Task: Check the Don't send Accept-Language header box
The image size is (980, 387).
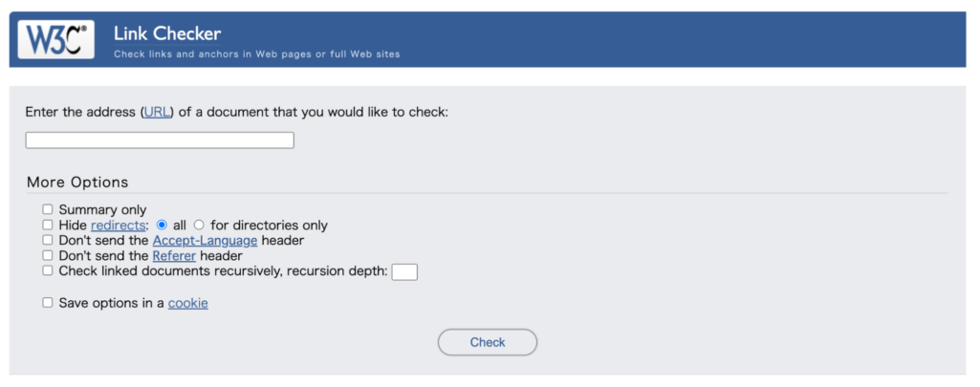Action: click(x=48, y=240)
